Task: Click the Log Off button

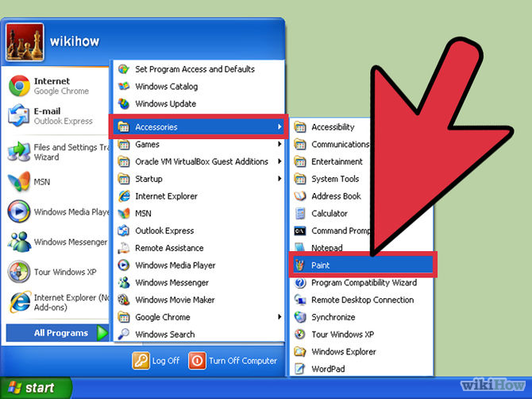Action: point(156,361)
